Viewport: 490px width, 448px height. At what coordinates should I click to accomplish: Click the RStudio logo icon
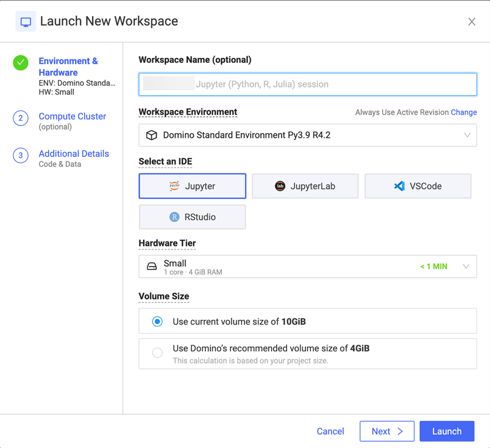[174, 217]
